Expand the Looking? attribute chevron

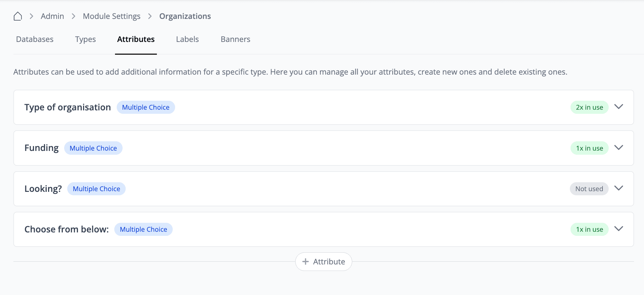click(x=619, y=188)
